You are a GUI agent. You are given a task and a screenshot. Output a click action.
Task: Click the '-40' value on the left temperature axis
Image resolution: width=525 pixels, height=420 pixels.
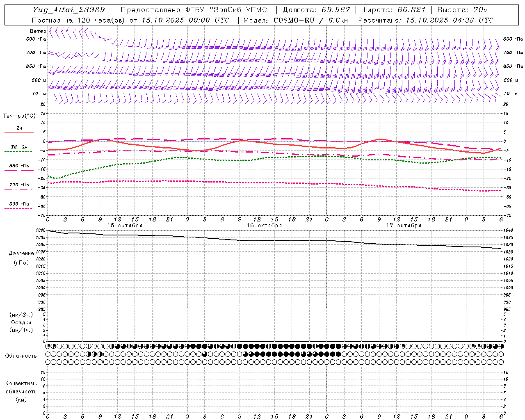(42, 215)
